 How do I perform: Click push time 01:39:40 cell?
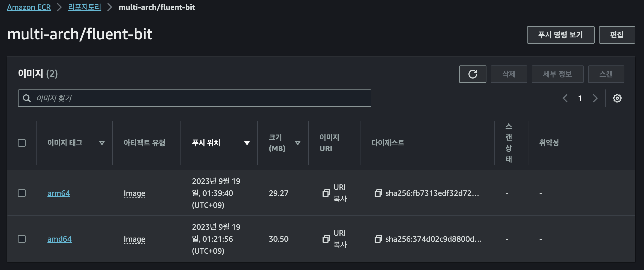tap(216, 193)
